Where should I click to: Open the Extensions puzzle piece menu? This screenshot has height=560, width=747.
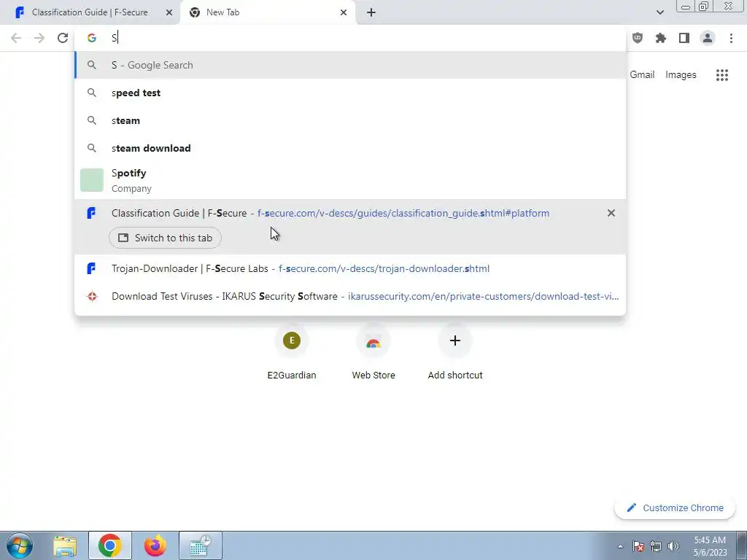(x=661, y=38)
